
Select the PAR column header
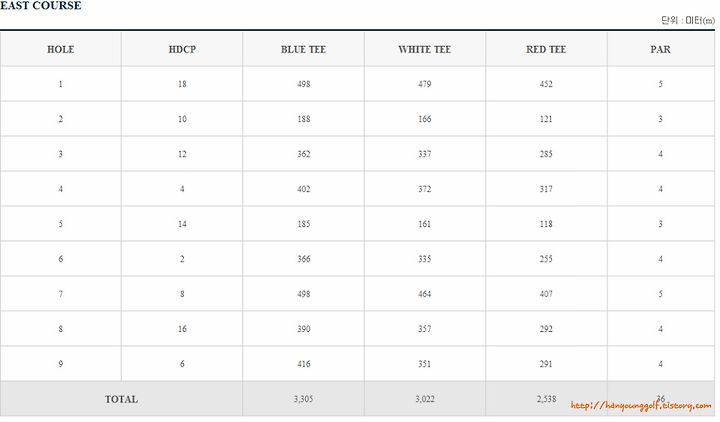click(x=660, y=50)
